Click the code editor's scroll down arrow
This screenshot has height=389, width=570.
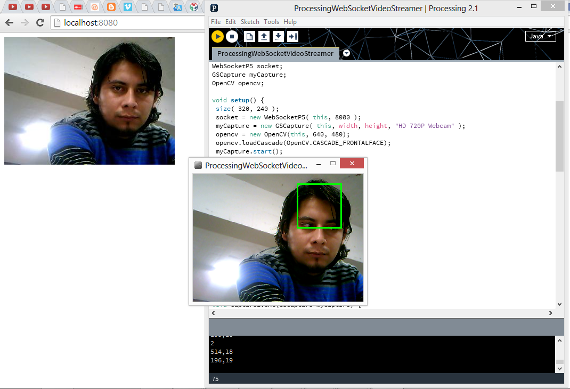(x=559, y=304)
